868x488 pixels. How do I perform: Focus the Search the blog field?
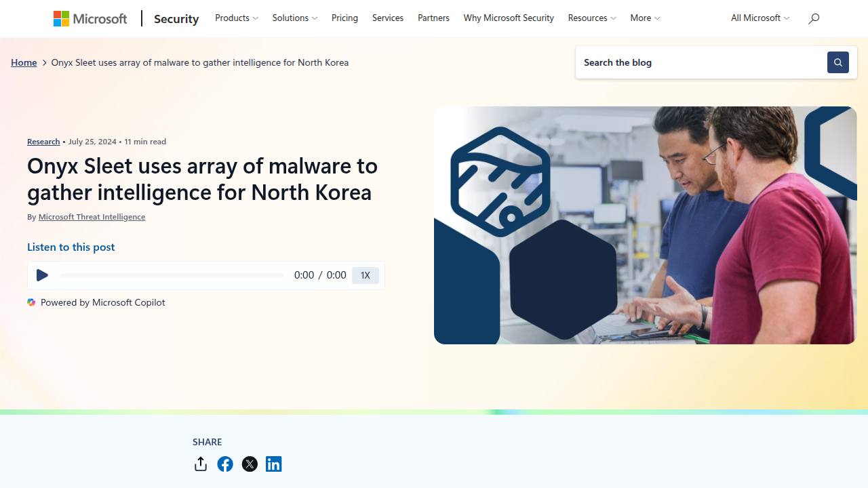click(701, 62)
